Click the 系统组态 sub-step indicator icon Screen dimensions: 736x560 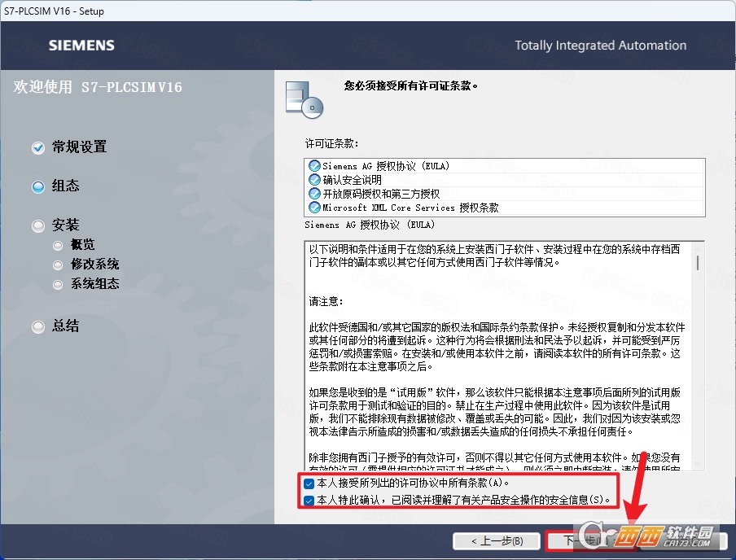[58, 284]
